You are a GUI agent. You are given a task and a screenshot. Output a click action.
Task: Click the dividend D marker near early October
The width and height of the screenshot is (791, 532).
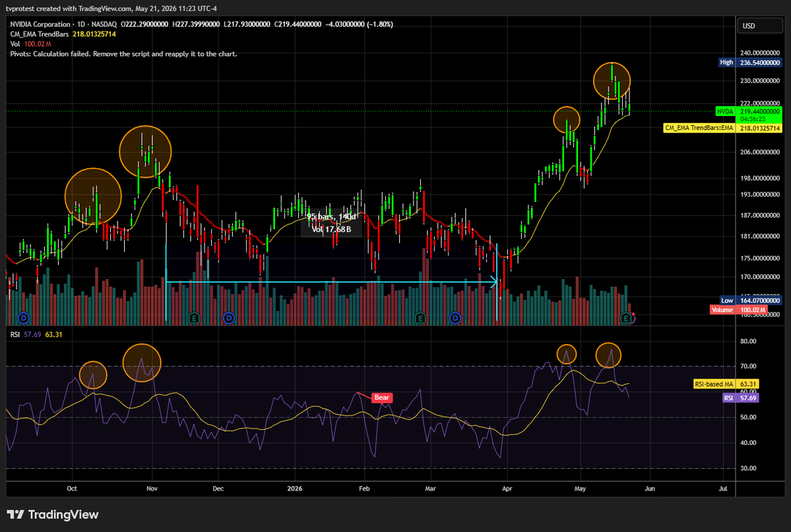23,318
